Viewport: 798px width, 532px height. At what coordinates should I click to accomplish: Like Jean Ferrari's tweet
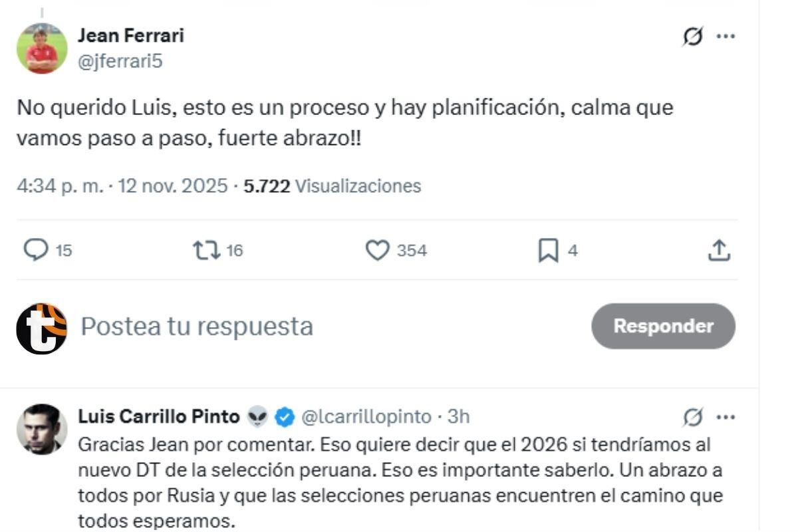point(379,251)
